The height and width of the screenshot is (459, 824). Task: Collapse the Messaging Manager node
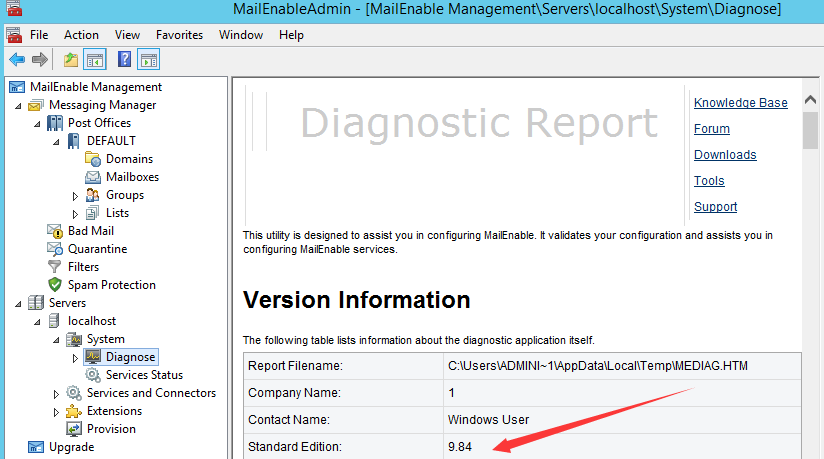pos(18,106)
